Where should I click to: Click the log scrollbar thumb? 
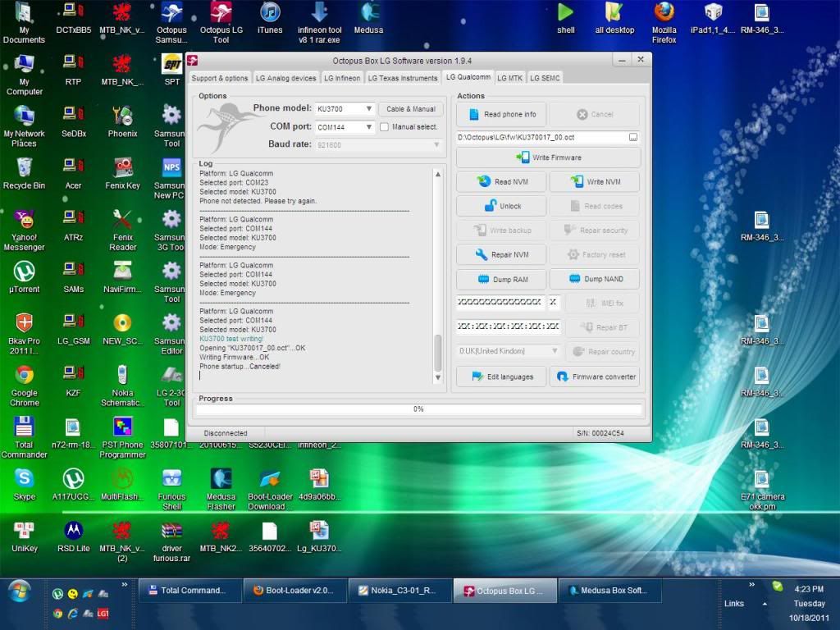(x=438, y=353)
